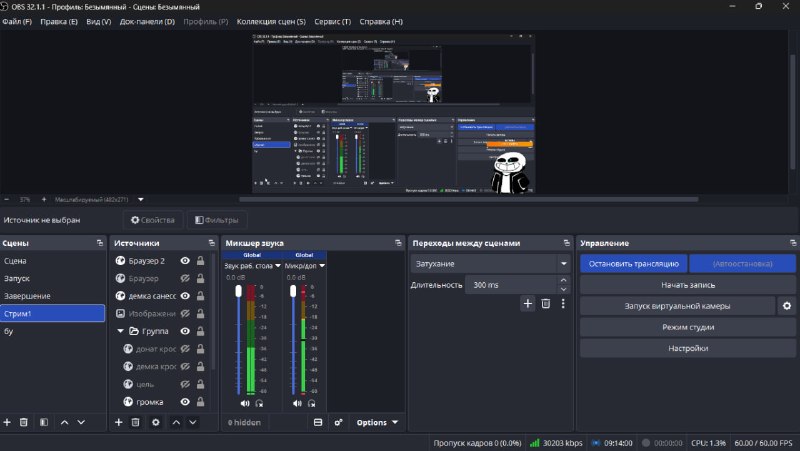Open source properties gear in Источники toolbar
The height and width of the screenshot is (451, 800).
(x=156, y=422)
